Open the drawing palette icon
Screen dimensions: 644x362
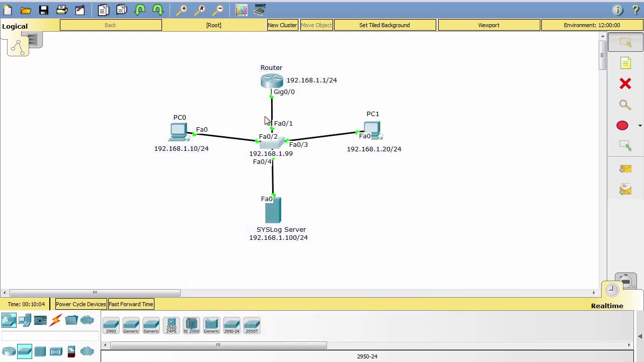point(242,10)
